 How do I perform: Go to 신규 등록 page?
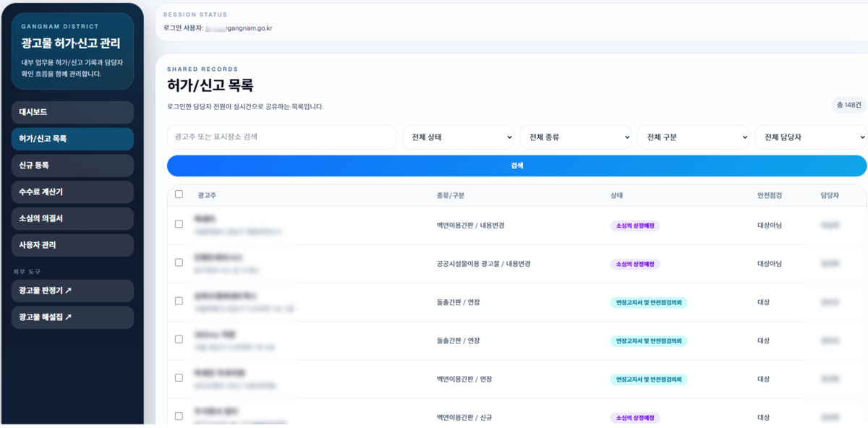72,166
